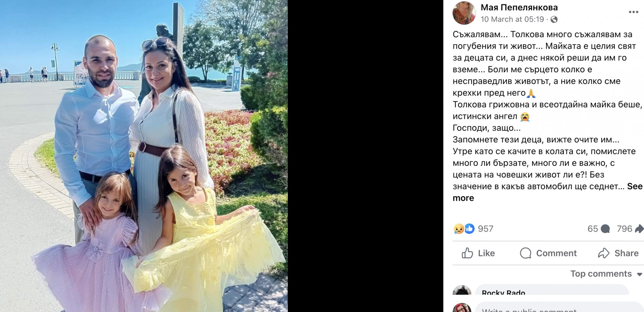This screenshot has width=644, height=312.
Task: Click the share arrow count icon
Action: (x=639, y=229)
